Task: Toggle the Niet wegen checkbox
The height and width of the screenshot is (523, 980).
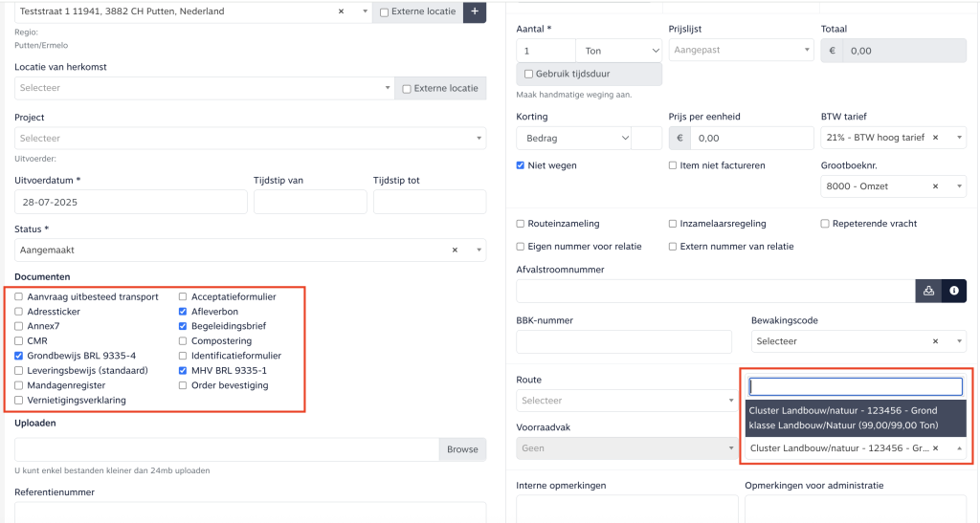Action: coord(521,165)
